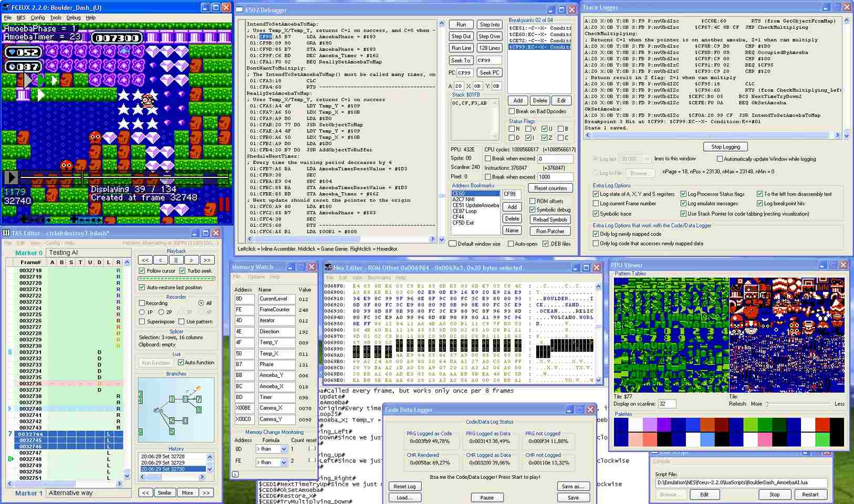Open the Debug menu in FCEUX

[x=74, y=18]
